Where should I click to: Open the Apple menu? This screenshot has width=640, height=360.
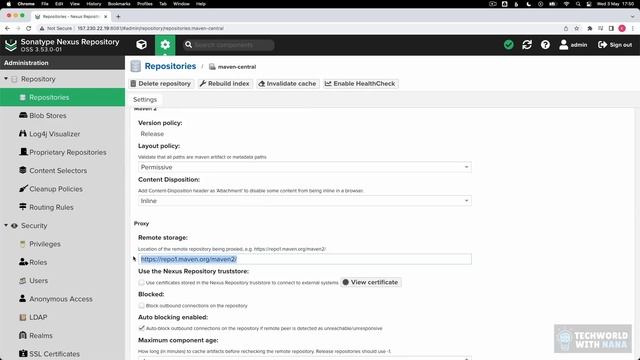pos(8,4)
